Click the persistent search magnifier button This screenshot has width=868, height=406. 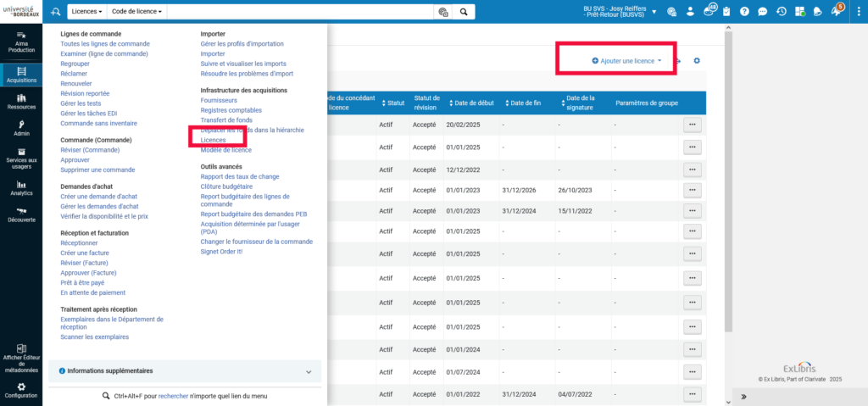coord(464,12)
